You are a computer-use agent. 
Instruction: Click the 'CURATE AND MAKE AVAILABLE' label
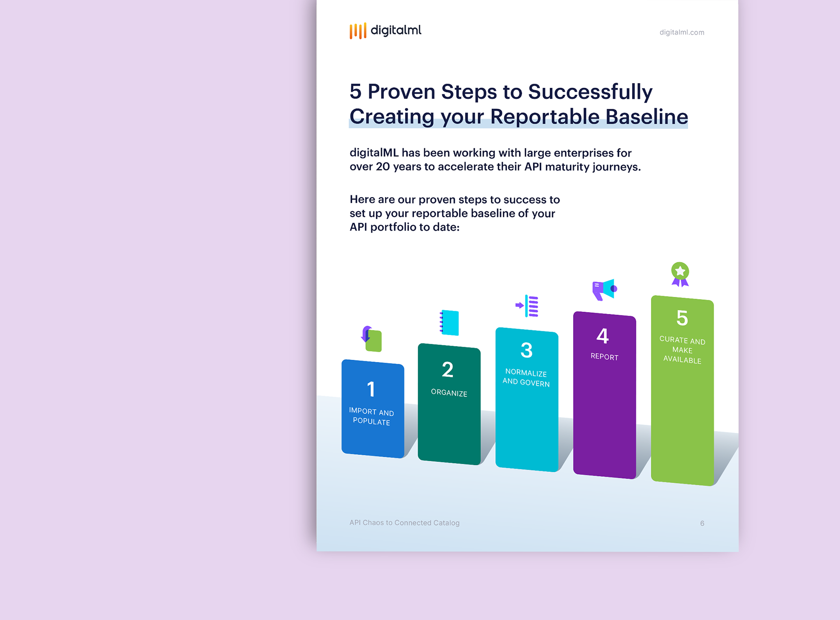pyautogui.click(x=682, y=350)
